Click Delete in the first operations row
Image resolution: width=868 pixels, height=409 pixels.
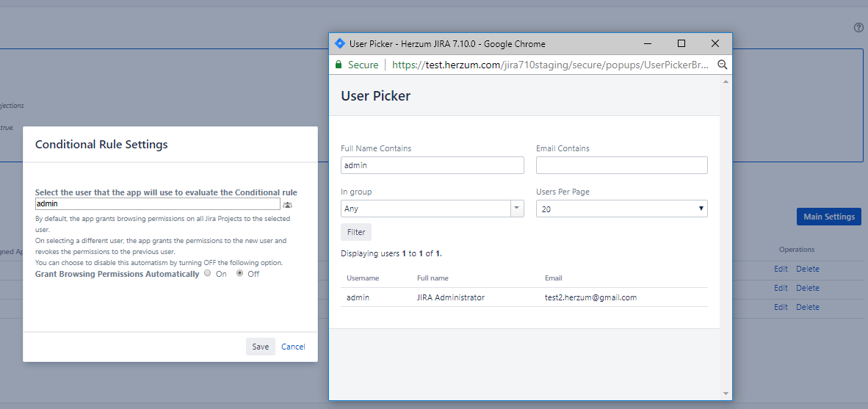tap(808, 269)
